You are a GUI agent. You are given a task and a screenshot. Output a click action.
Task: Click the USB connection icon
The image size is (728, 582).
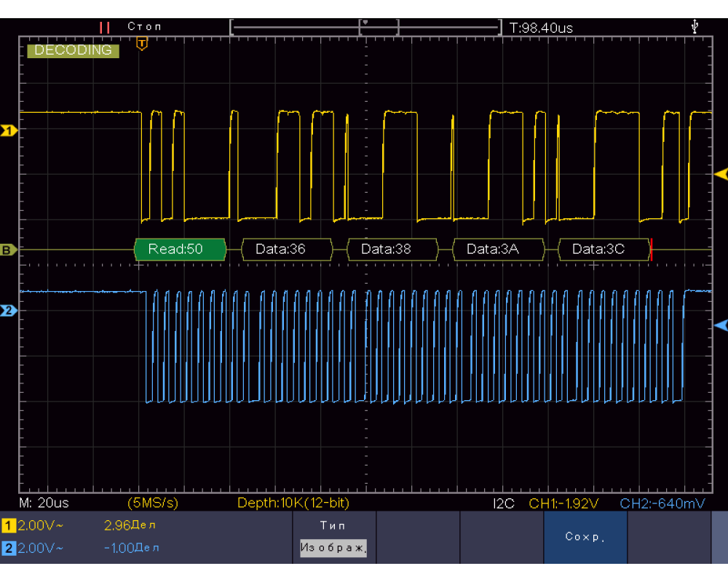pyautogui.click(x=696, y=27)
